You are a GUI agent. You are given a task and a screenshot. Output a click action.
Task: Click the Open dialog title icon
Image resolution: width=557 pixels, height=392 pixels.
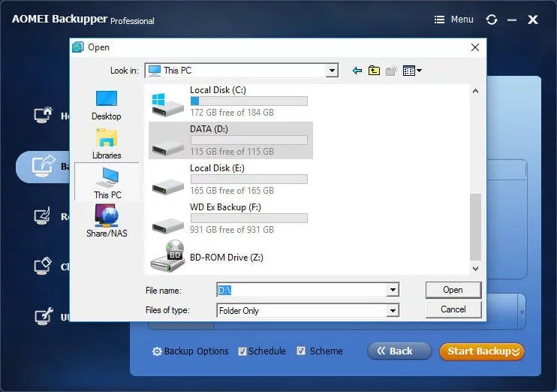(78, 47)
